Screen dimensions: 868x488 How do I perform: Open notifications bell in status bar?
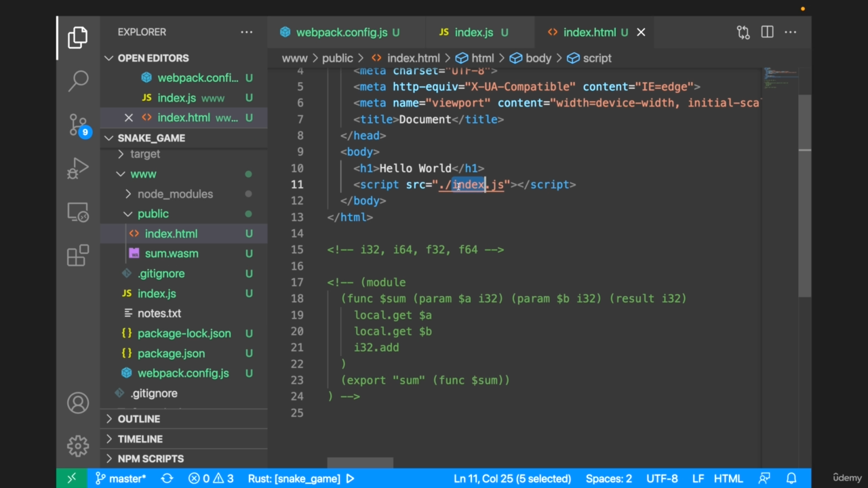pyautogui.click(x=791, y=479)
